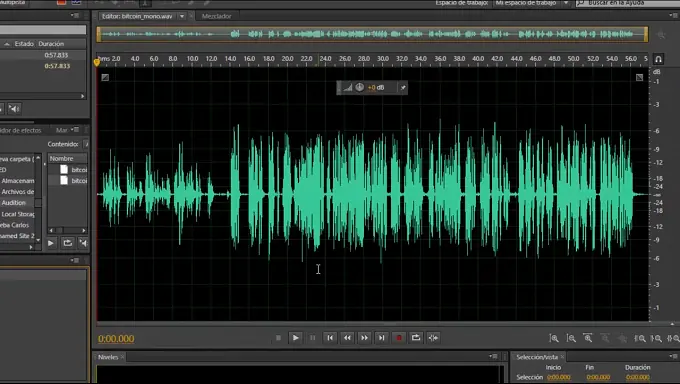Screen dimensions: 680x384
Task: Start playback with the Play button
Action: 295,338
